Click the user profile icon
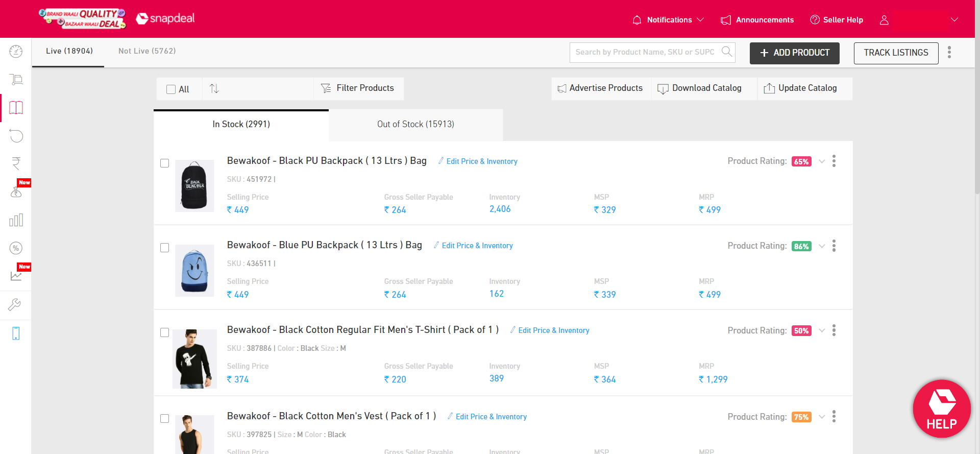The height and width of the screenshot is (454, 980). pyautogui.click(x=884, y=20)
